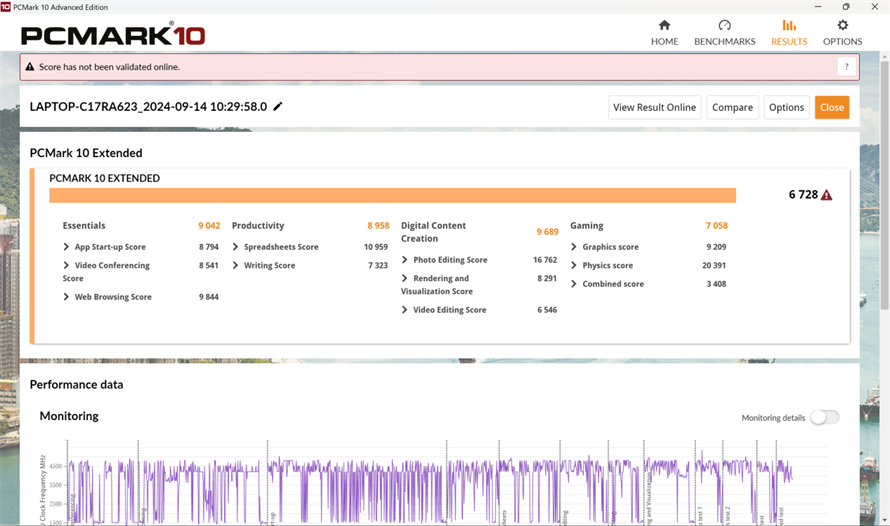
Task: Open the Options gear icon
Action: pyautogui.click(x=842, y=25)
